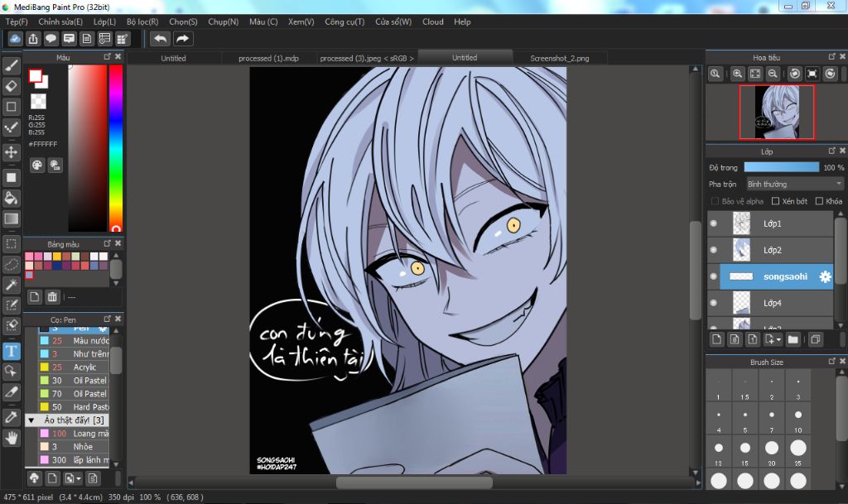
Task: Click the foreground color swatch
Action: click(36, 76)
